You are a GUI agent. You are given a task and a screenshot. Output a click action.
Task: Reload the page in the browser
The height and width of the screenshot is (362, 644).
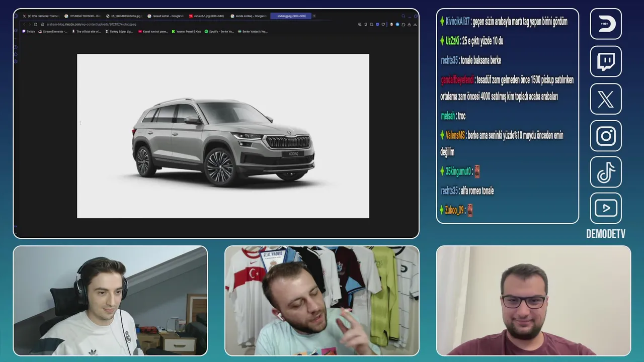35,24
